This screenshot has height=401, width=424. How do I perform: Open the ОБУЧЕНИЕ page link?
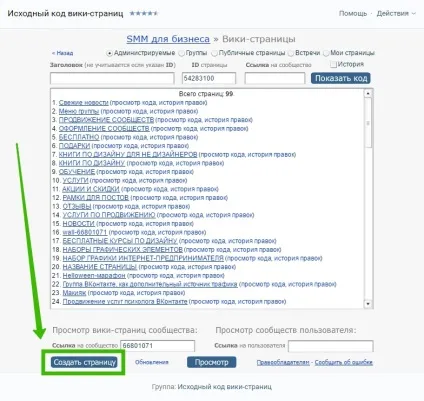click(77, 172)
